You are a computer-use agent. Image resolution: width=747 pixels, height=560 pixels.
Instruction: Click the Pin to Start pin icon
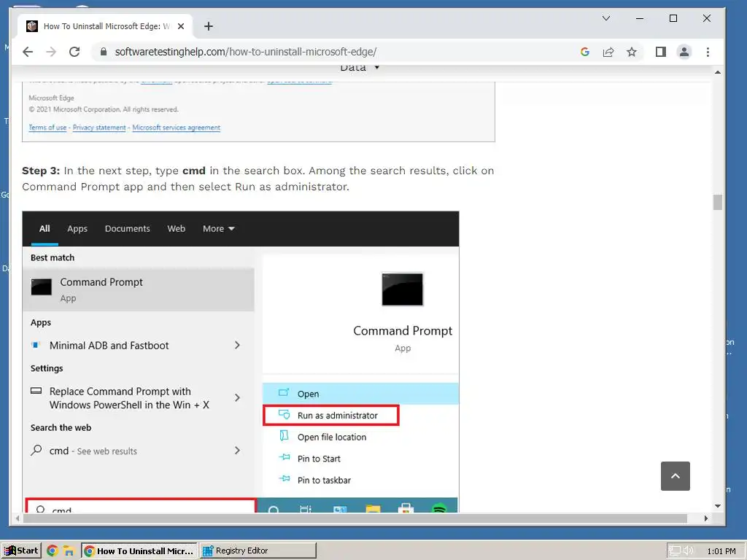pos(284,457)
